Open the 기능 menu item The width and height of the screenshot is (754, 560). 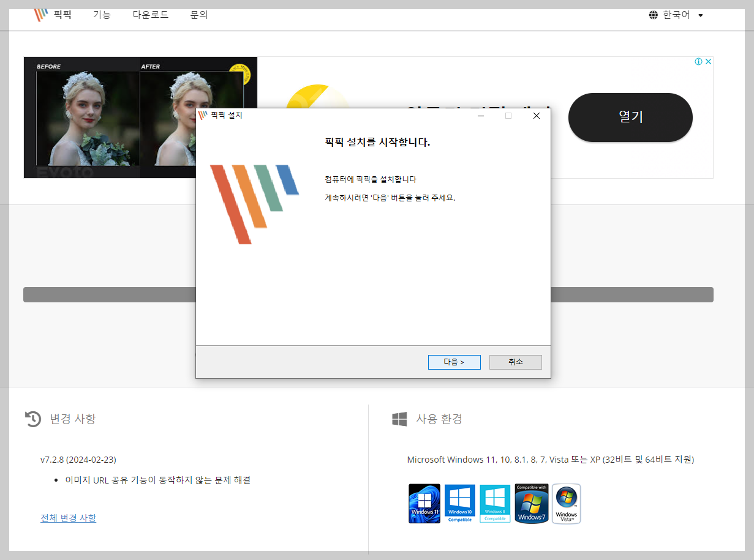(x=102, y=14)
